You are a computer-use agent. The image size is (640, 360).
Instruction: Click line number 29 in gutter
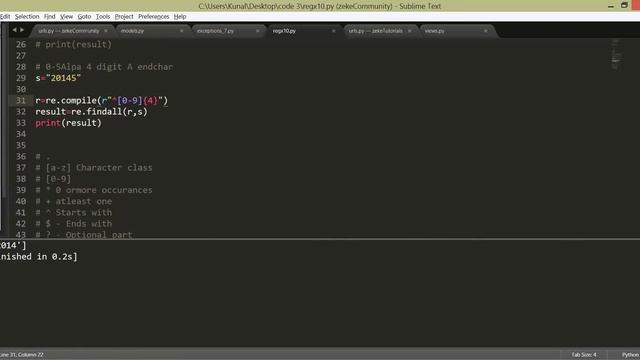pyautogui.click(x=21, y=78)
